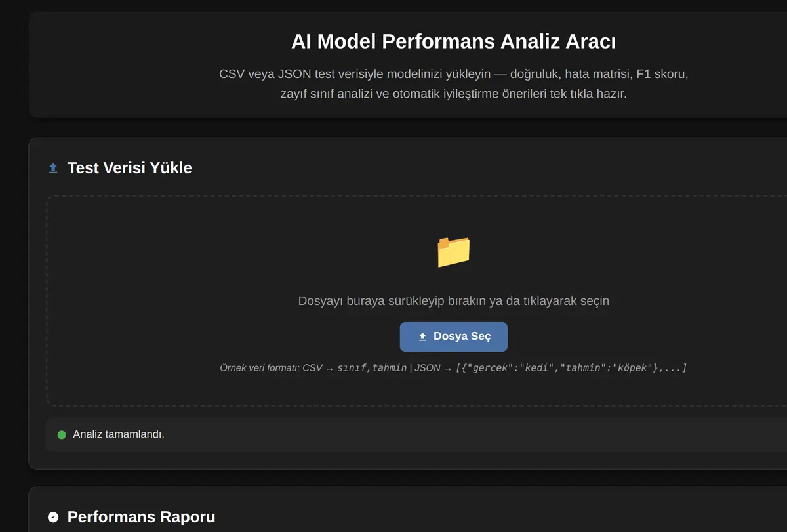787x532 pixels.
Task: Click the yellow folder icon in drop zone
Action: 453,252
